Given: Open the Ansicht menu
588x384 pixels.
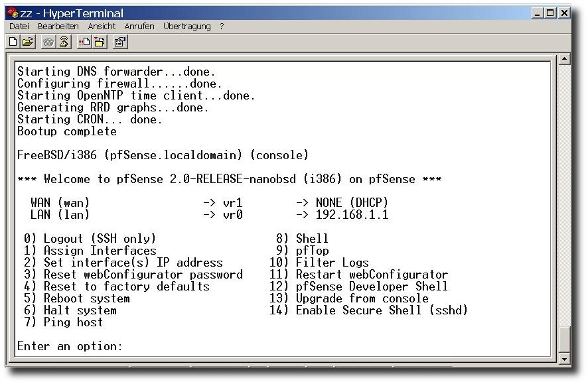Looking at the screenshot, I should 102,27.
